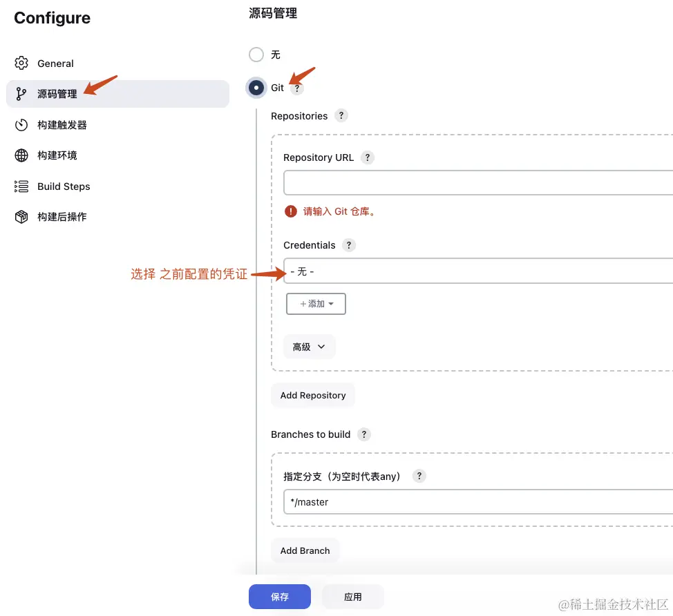Click the 指定分支（为空时代表any）label
673x616 pixels.
pos(342,476)
